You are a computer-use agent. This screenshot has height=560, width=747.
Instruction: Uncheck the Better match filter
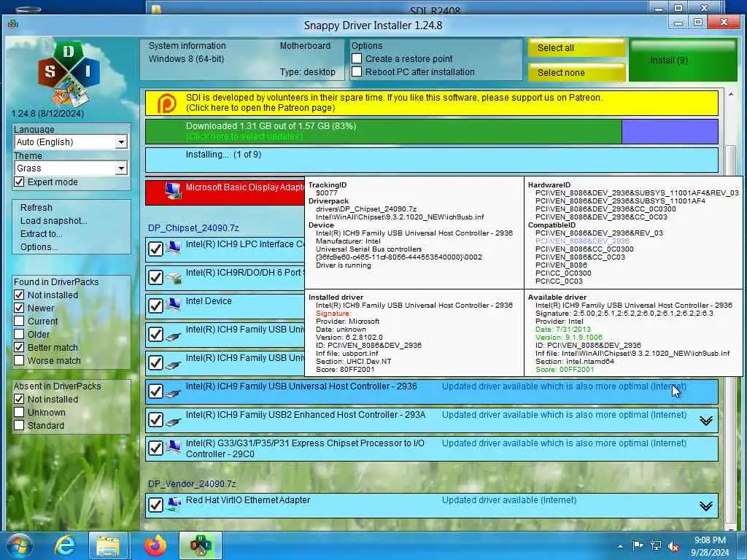point(19,347)
